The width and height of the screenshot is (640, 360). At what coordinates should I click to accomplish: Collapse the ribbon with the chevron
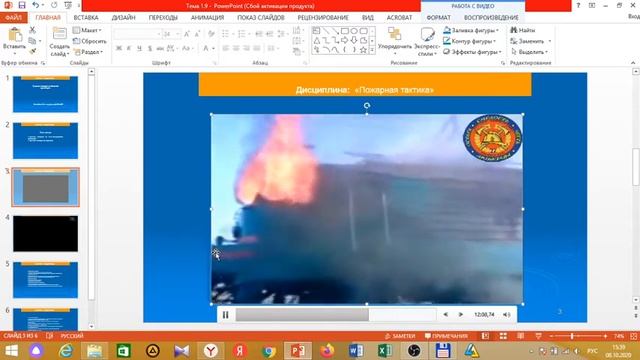click(633, 63)
